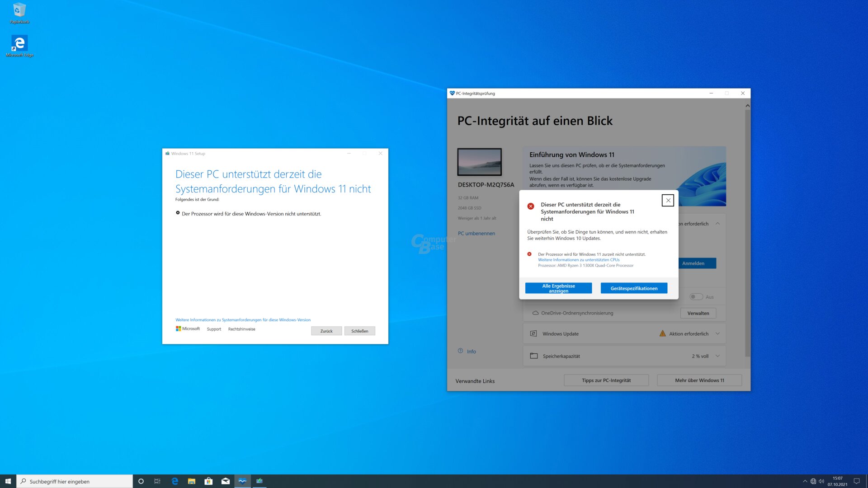Click the Anmelden button
868x488 pixels.
[x=697, y=263]
